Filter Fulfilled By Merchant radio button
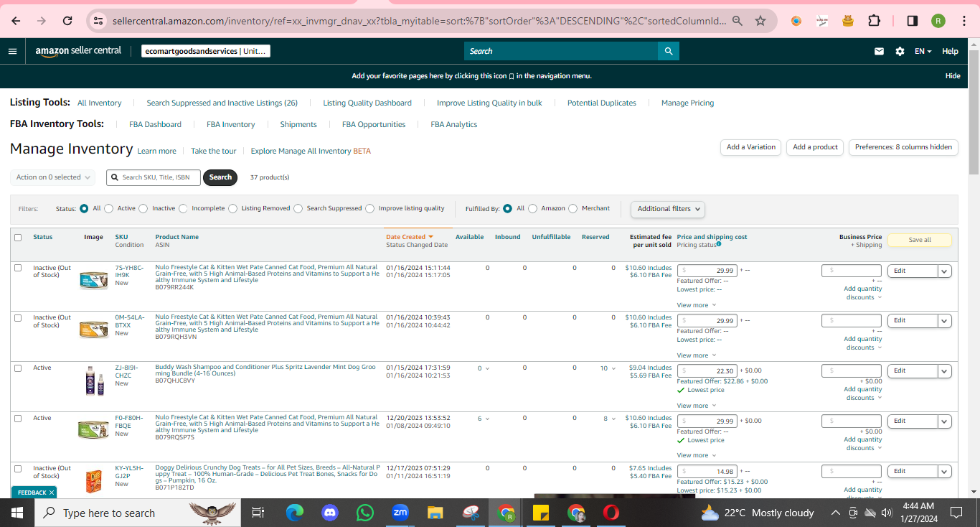Viewport: 980px width, 527px height. coord(573,209)
